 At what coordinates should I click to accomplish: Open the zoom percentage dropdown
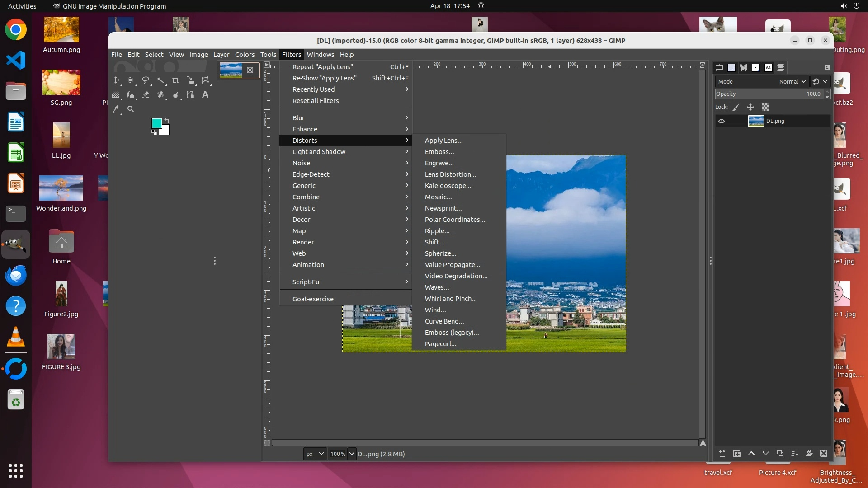coord(352,454)
